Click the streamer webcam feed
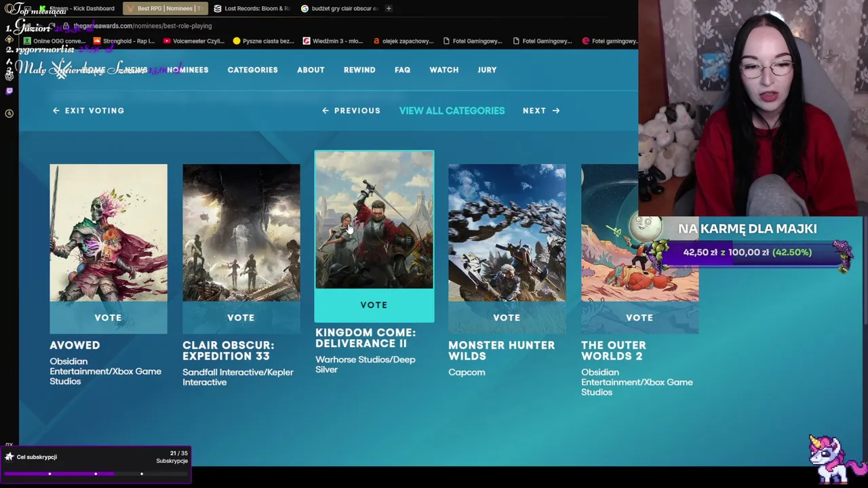 click(753, 108)
